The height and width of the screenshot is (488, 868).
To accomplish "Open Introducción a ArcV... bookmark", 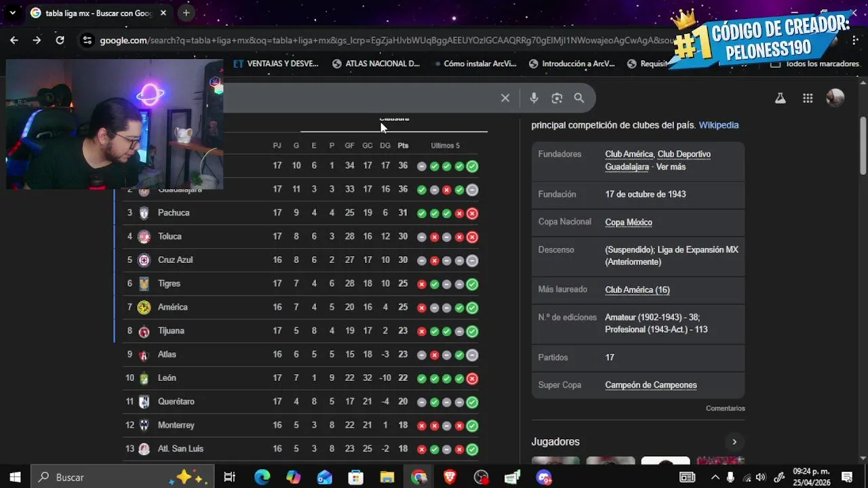I will tap(572, 64).
